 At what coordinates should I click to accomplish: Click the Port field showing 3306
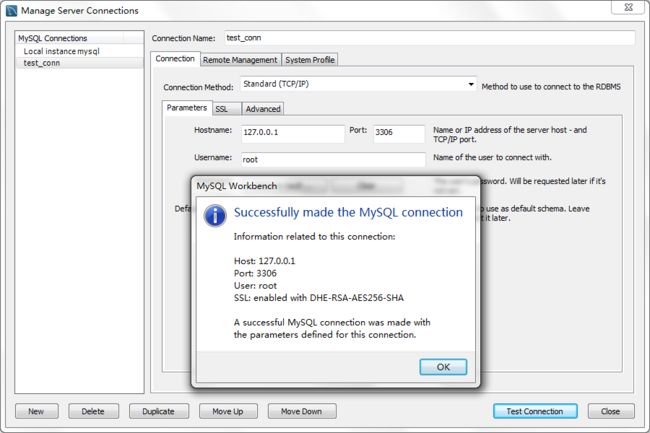pos(399,133)
